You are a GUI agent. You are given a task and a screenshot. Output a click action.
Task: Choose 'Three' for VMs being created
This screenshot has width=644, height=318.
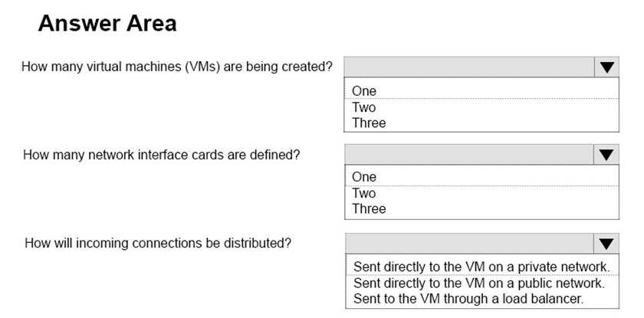click(x=369, y=123)
